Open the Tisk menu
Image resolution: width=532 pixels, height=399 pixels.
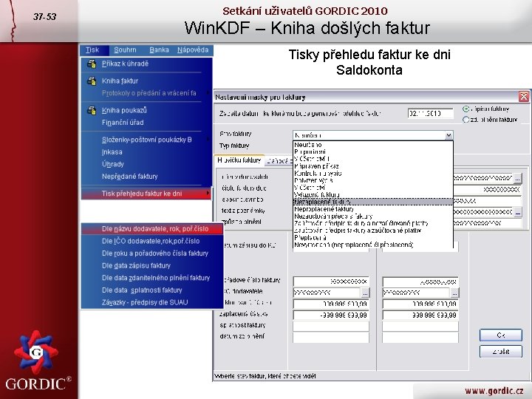tap(92, 50)
